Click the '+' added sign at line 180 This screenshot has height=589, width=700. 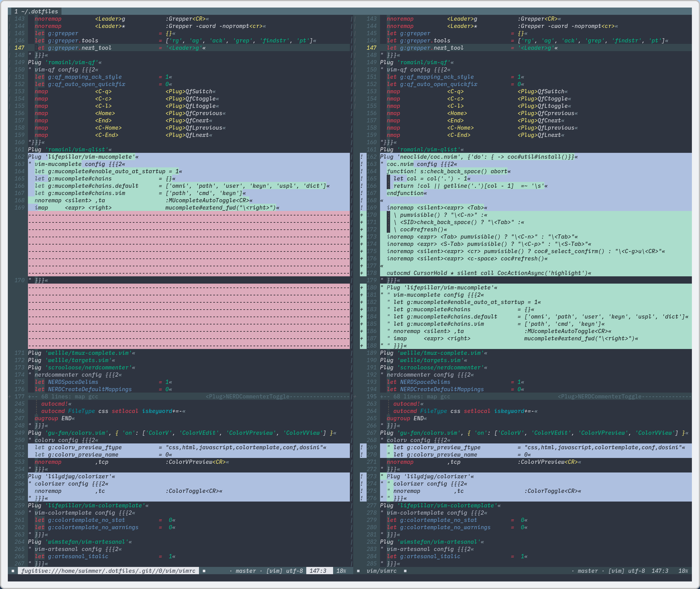(361, 288)
